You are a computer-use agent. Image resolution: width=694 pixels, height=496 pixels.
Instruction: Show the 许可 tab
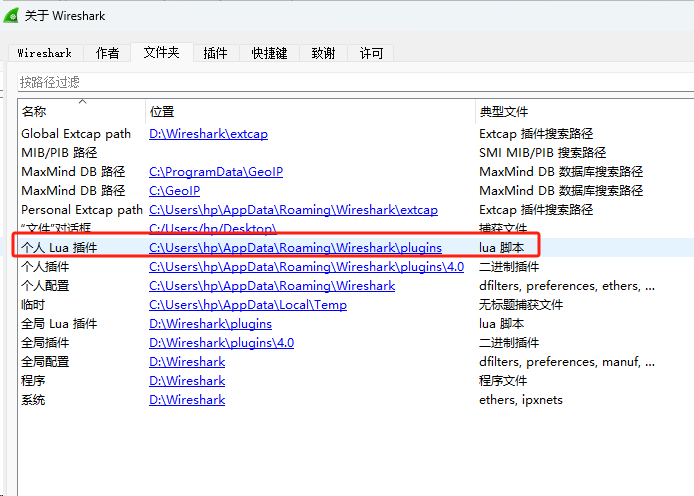pos(371,53)
